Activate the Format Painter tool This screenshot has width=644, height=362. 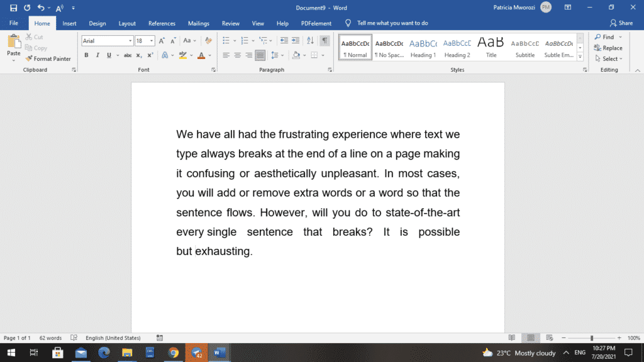(x=48, y=58)
